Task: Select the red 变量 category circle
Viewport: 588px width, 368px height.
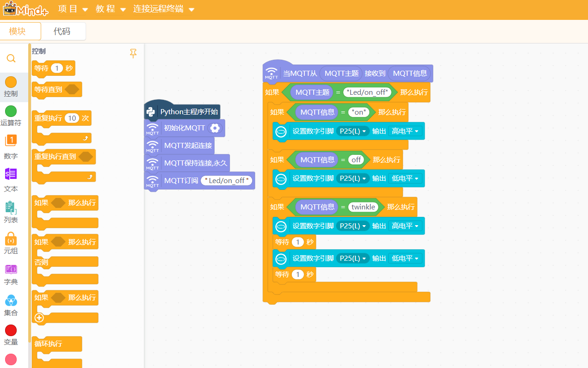Action: click(x=11, y=330)
